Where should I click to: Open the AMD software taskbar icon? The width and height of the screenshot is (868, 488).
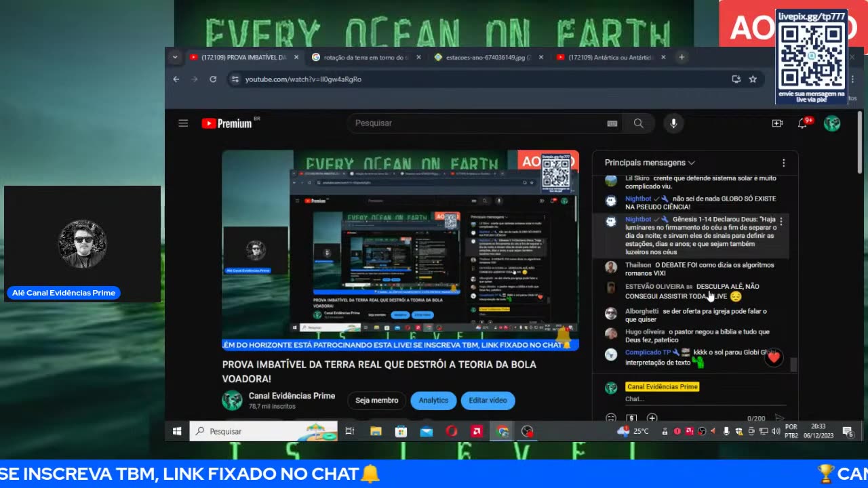[477, 431]
